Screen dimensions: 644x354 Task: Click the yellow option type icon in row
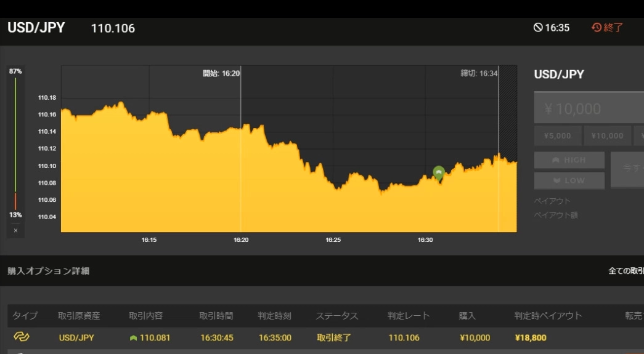pos(21,337)
